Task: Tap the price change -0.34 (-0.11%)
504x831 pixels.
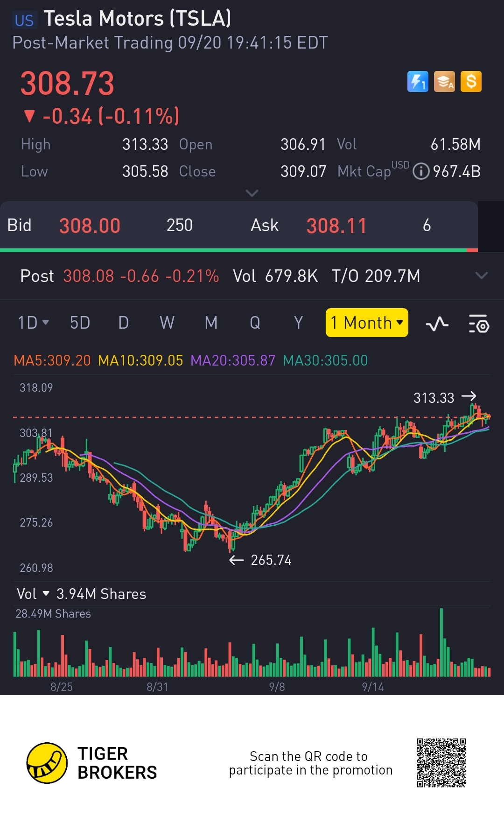Action: [x=102, y=116]
